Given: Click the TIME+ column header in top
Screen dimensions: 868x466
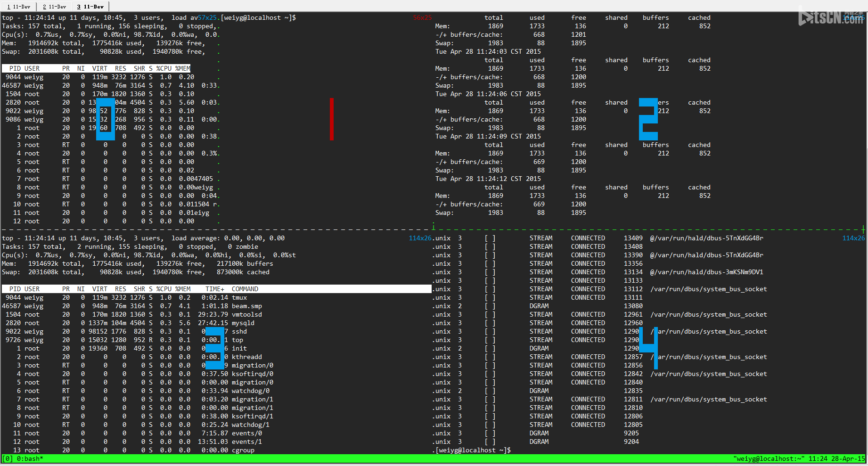Looking at the screenshot, I should coord(215,289).
